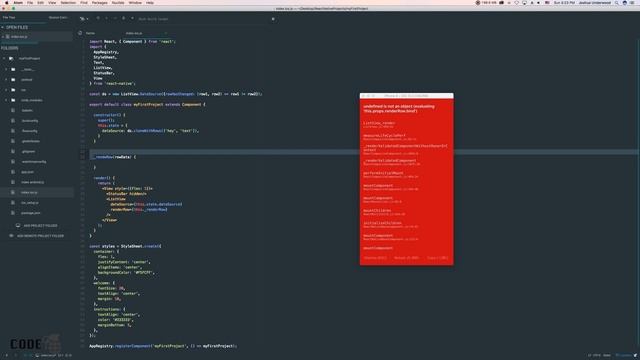Click the simulator window title bar
This screenshot has height=360, width=640.
point(407,96)
